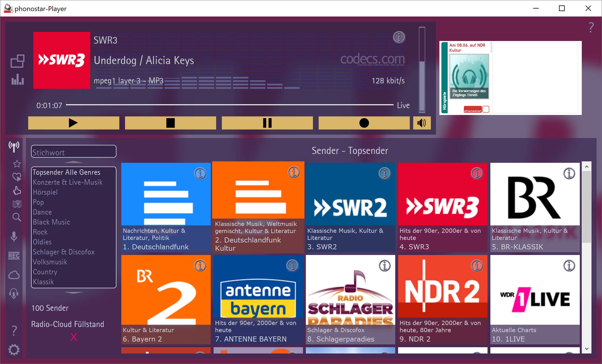The height and width of the screenshot is (364, 602).
Task: Play Deutschlandfunk station tile
Action: [x=166, y=207]
